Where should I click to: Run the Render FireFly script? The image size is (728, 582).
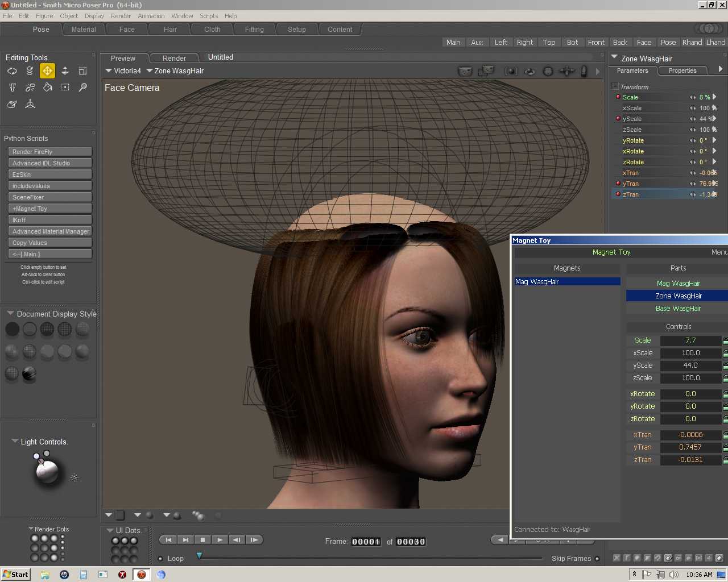(x=50, y=152)
